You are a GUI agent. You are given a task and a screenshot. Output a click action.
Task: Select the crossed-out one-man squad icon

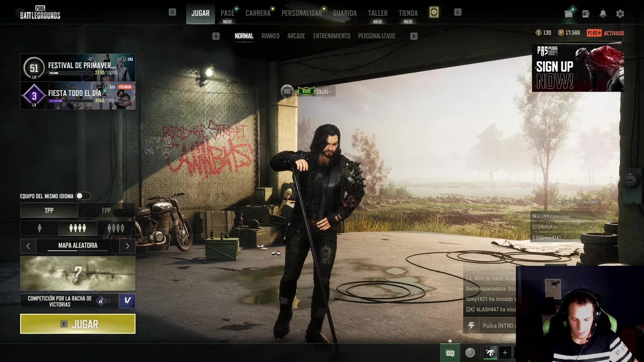coord(116,228)
